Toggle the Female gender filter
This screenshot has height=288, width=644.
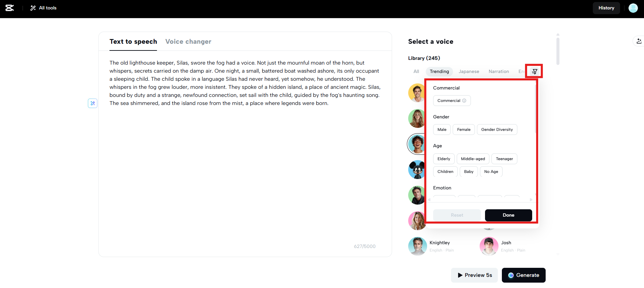pyautogui.click(x=463, y=130)
